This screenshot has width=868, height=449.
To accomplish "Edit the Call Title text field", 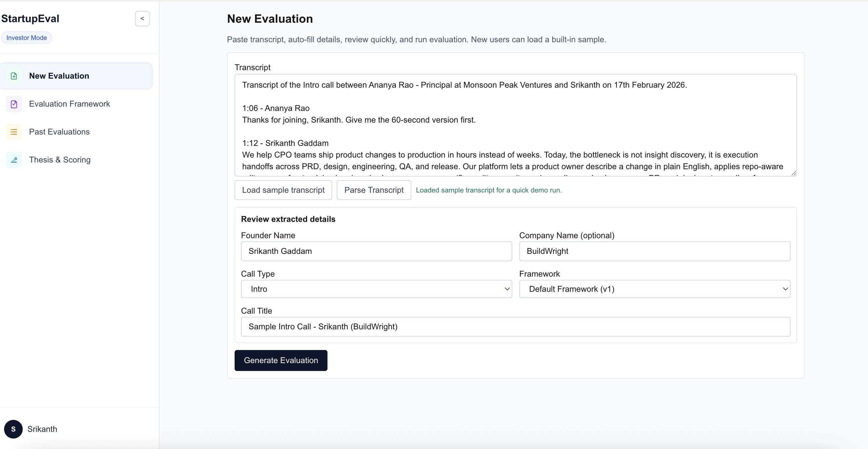I will point(515,326).
